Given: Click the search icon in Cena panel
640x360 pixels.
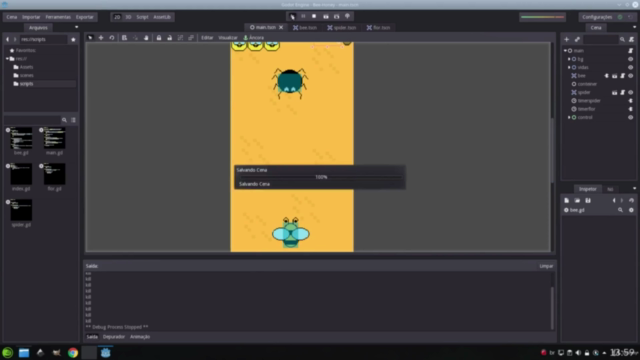Looking at the screenshot, I should (622, 39).
